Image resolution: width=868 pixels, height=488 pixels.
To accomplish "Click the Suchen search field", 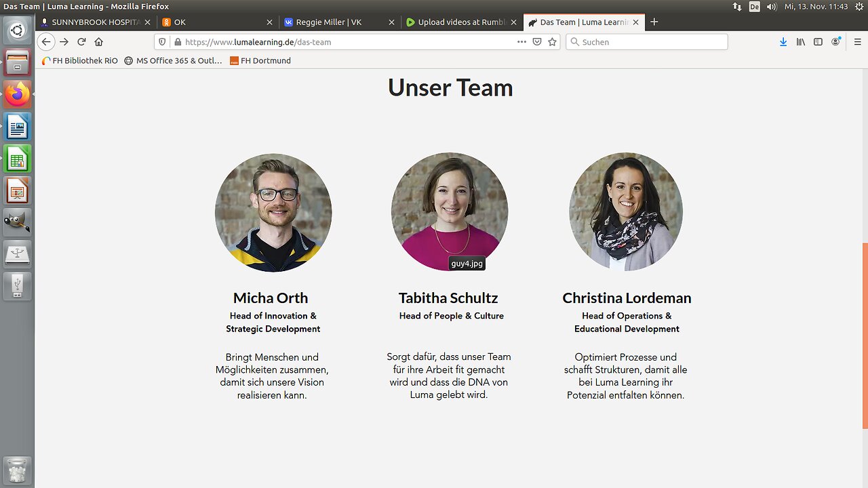I will (646, 42).
